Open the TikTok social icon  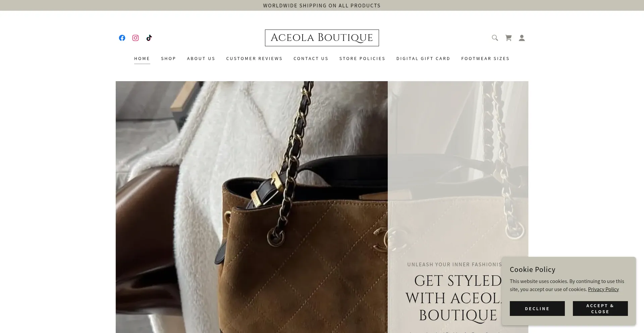click(149, 38)
